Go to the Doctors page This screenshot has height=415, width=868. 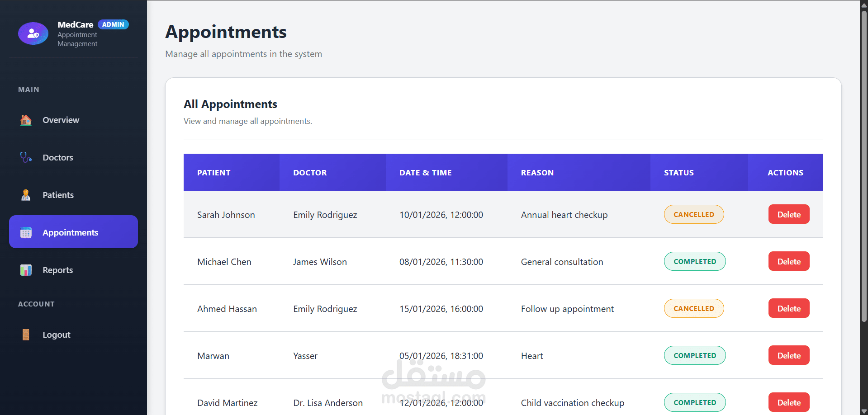click(58, 158)
